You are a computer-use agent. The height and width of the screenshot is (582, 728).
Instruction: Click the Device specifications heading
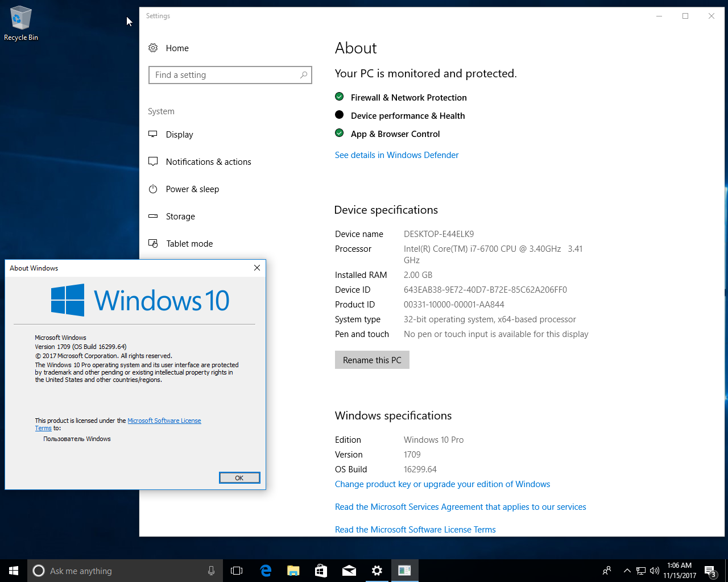pos(386,210)
